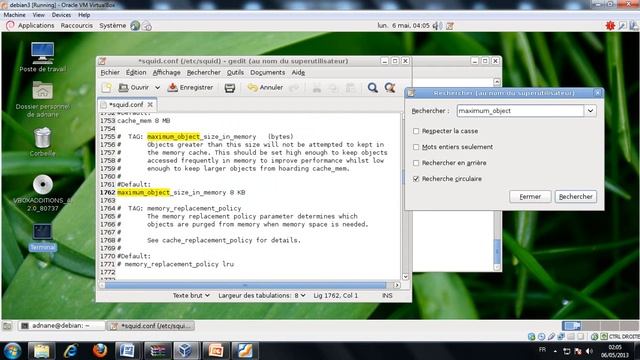Open the Rechercher menu in gedit
640x360 pixels.
click(203, 72)
